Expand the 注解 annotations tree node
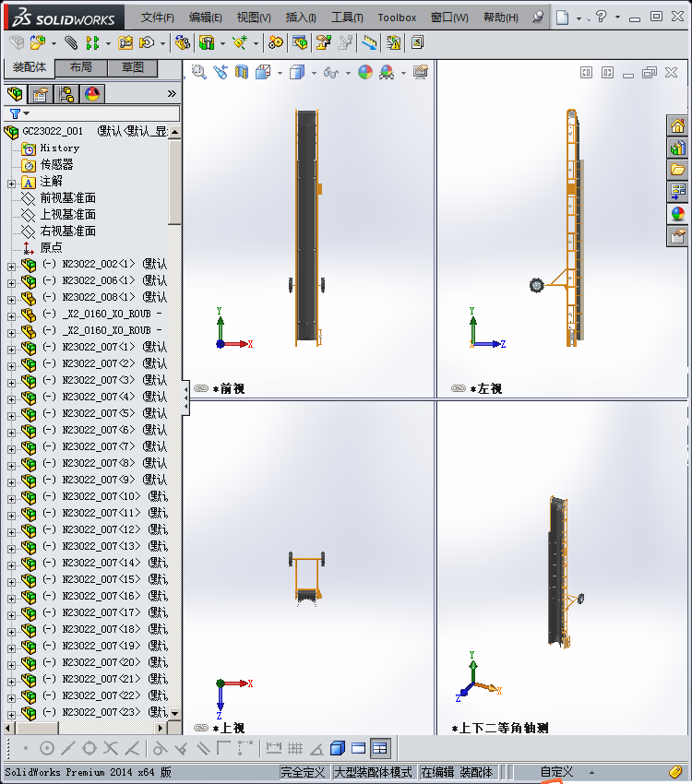 tap(11, 184)
